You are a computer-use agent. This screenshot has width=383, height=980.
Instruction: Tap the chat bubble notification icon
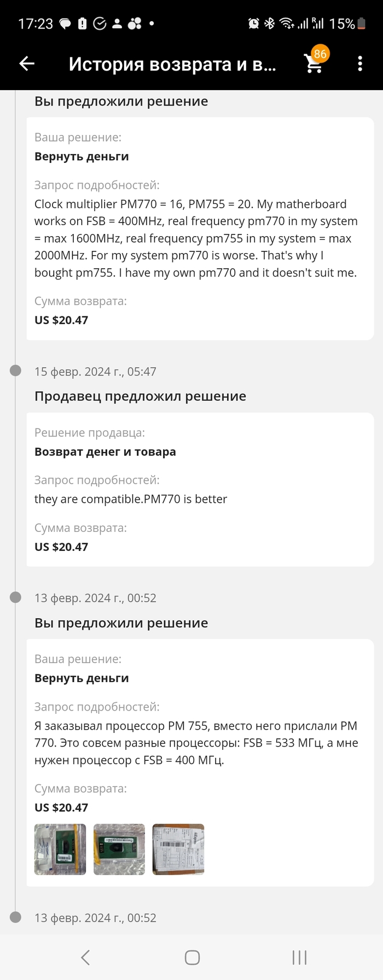pos(65,24)
